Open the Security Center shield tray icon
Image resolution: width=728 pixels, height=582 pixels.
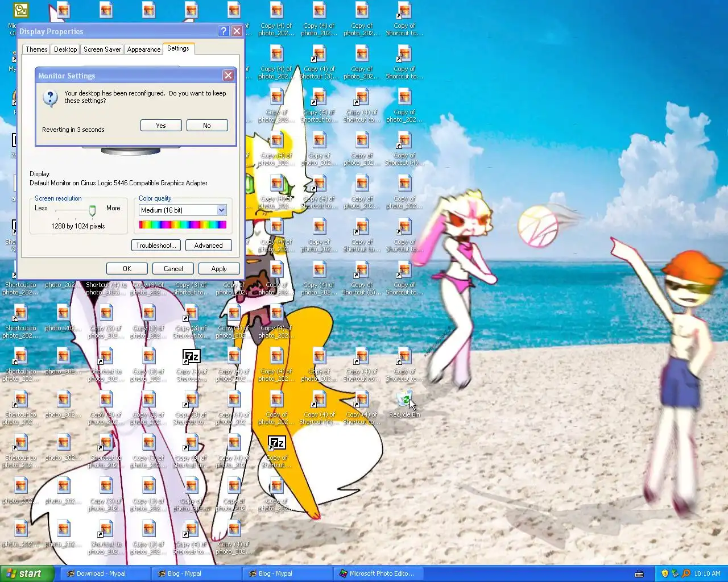[665, 573]
